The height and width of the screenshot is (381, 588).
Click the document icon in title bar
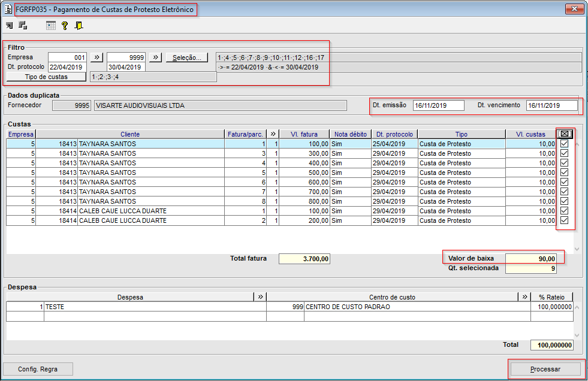[x=8, y=8]
